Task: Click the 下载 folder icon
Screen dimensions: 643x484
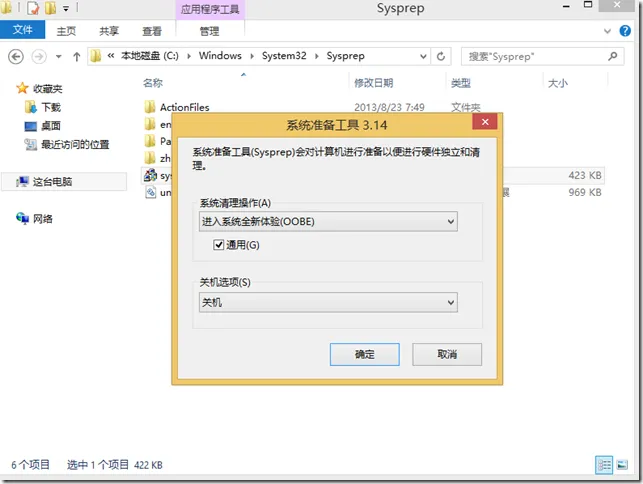Action: pos(30,107)
